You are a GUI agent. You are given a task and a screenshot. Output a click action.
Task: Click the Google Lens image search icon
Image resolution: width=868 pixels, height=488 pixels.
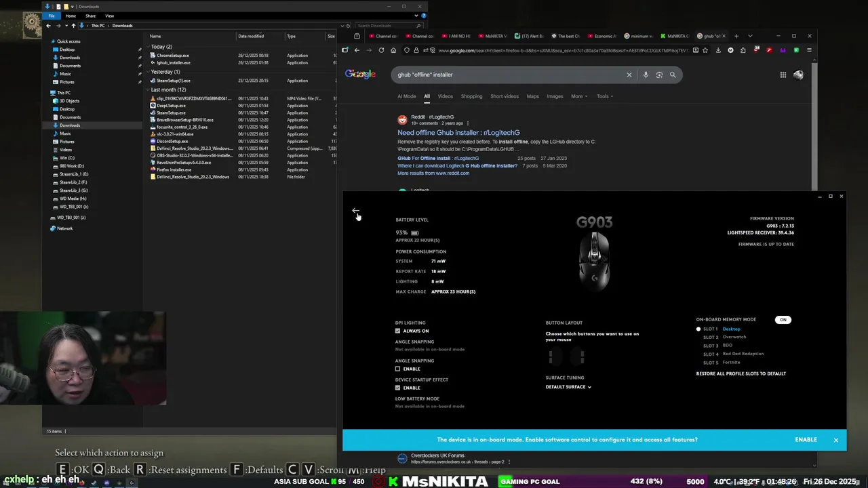point(659,75)
